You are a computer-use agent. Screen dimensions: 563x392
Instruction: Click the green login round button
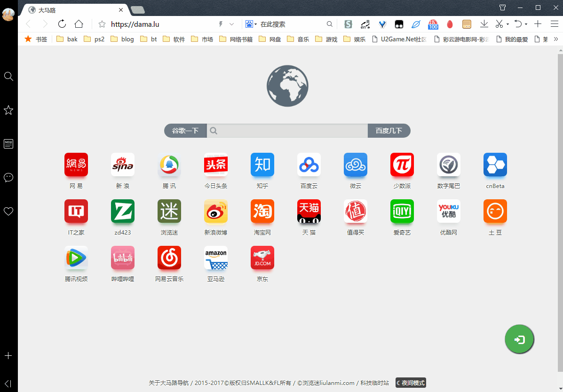[519, 339]
